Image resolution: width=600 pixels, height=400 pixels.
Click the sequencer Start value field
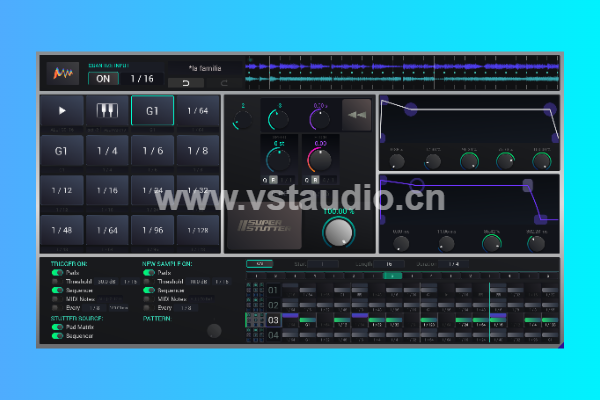click(x=323, y=264)
